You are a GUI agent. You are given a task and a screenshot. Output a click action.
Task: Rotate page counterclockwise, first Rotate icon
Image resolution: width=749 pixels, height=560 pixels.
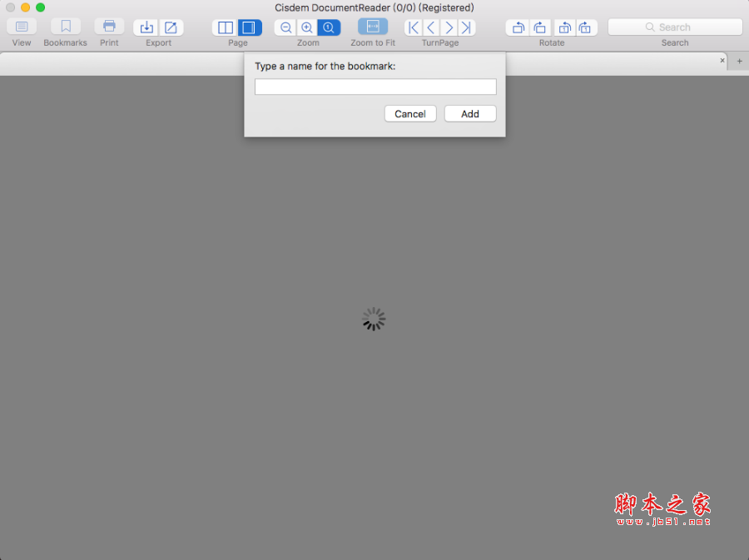(518, 27)
